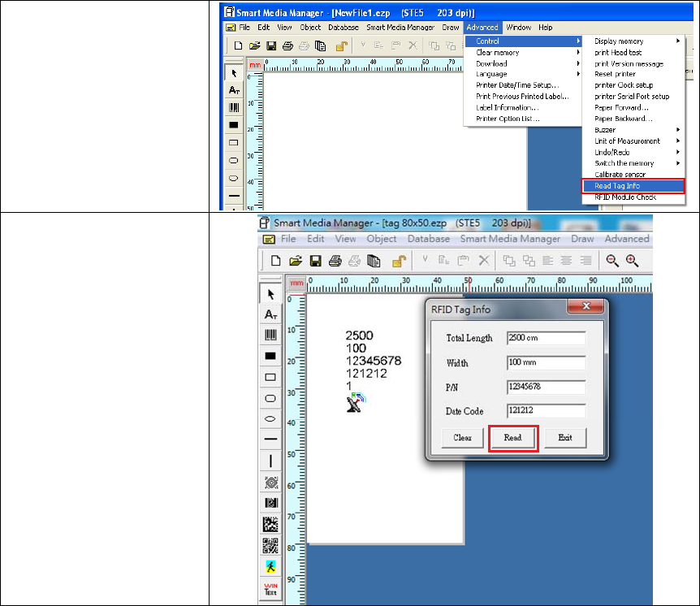Image resolution: width=700 pixels, height=606 pixels.
Task: Expand the Buzzer submenu
Action: pos(634,130)
